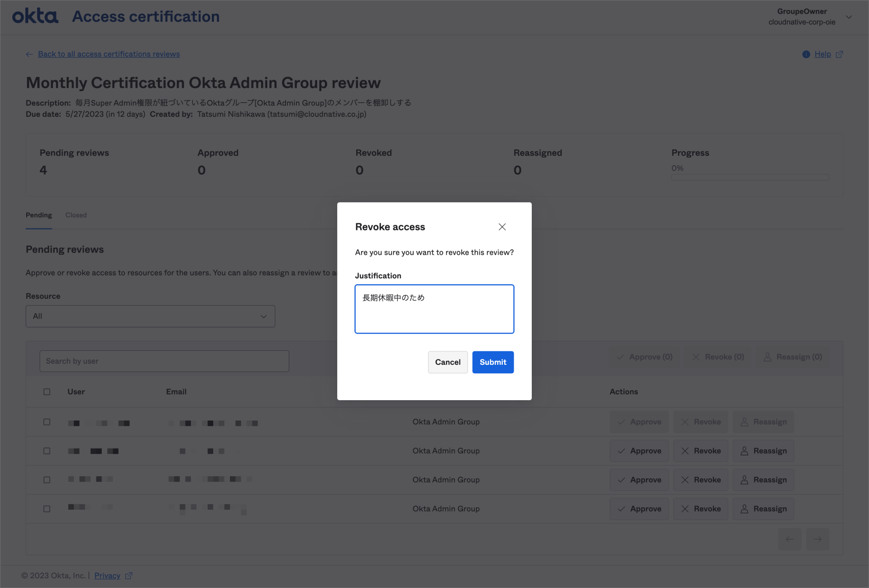
Task: Click the back arrow near certifications link
Action: click(x=29, y=54)
